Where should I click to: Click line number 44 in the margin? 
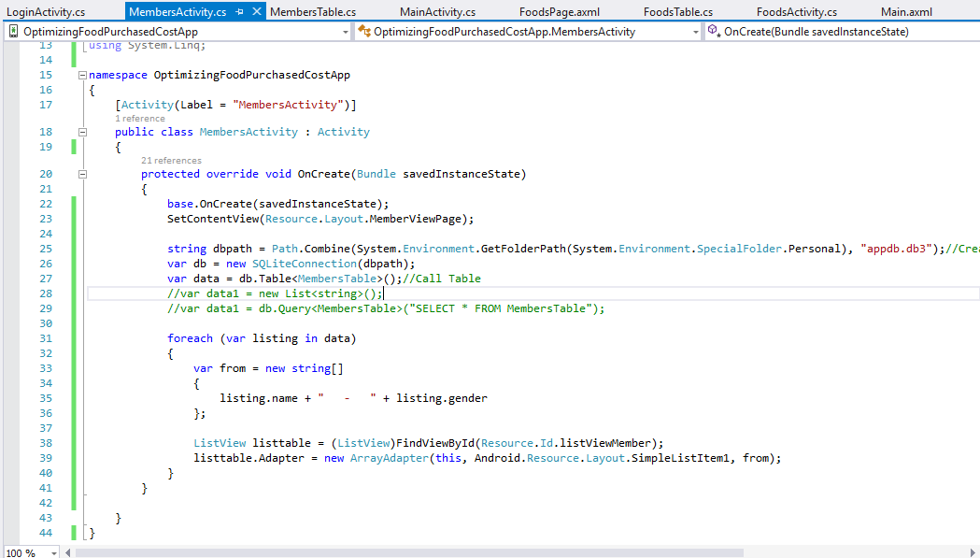pos(46,533)
